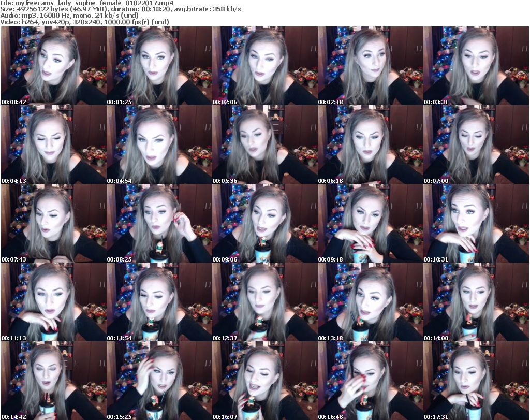Select the thumbnail frame stamped 00:07:43
Image resolution: width=530 pixels, height=420 pixels.
[54, 223]
